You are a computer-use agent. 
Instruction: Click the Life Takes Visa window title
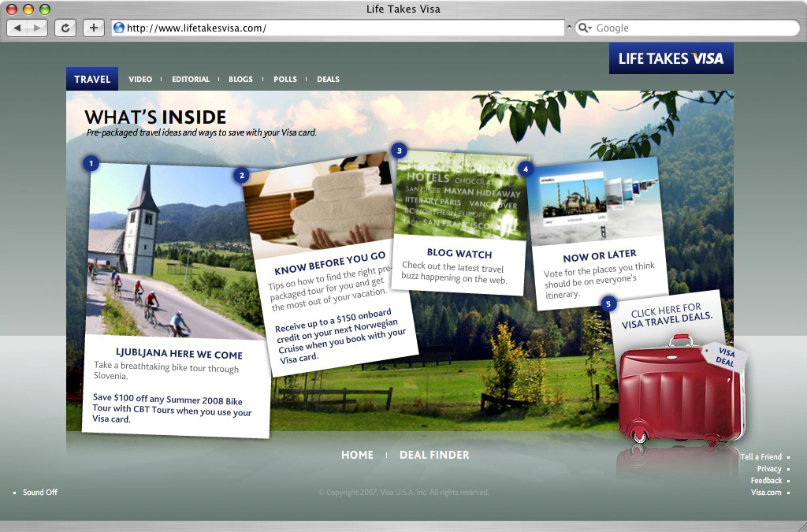click(x=403, y=9)
